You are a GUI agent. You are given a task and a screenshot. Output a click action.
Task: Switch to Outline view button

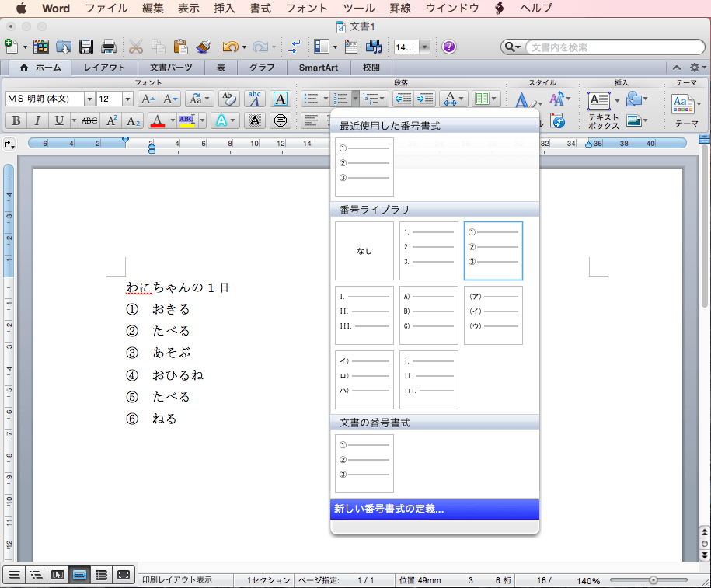coord(36,576)
